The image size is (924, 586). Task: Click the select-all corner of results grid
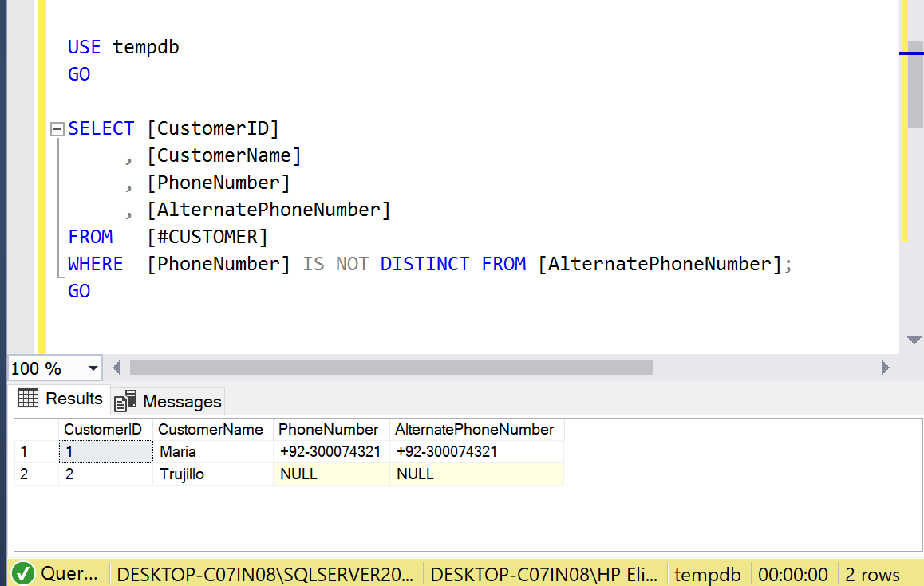(x=35, y=430)
